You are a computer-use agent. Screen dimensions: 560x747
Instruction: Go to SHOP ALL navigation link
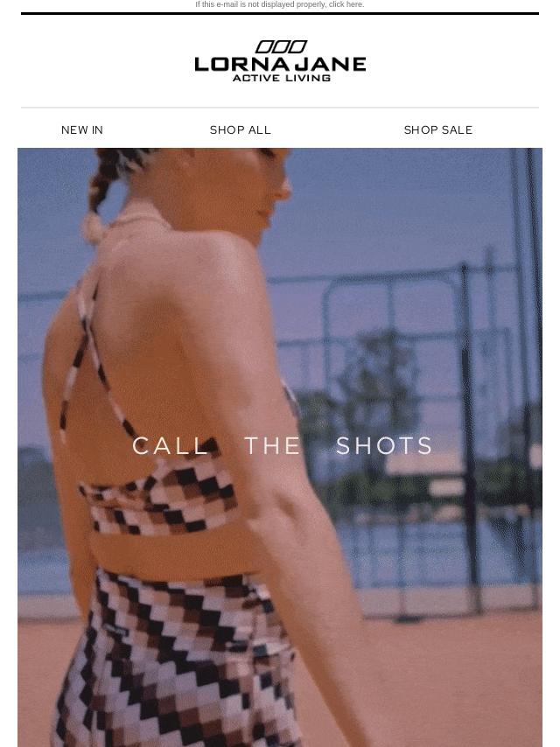(241, 130)
